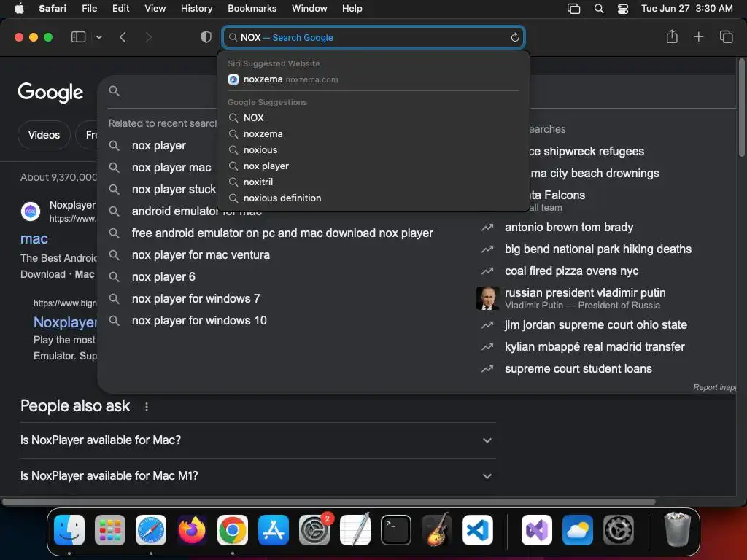Open Control Center in menu bar
Image resolution: width=747 pixels, height=560 pixels.
click(623, 9)
